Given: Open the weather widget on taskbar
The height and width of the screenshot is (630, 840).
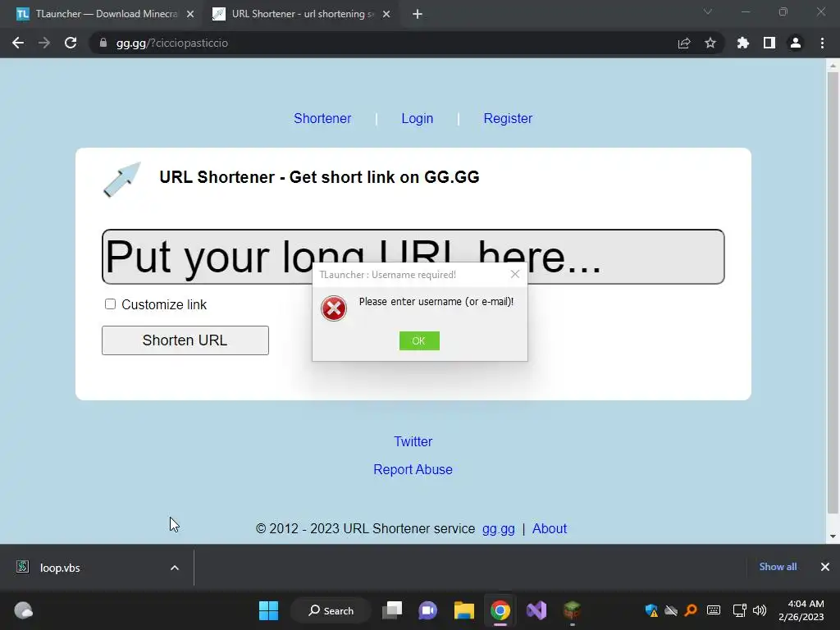Looking at the screenshot, I should [x=23, y=610].
